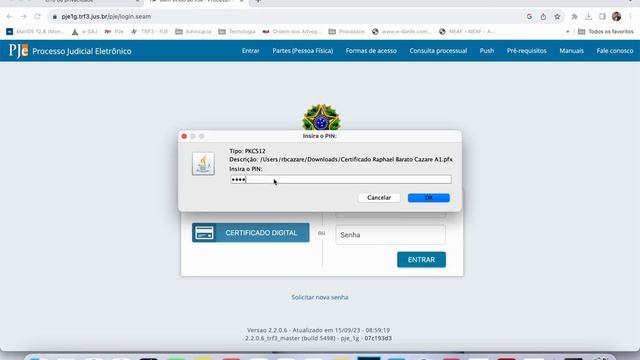
Task: Click the CERTIFICADO DIGITAL button
Action: (251, 233)
